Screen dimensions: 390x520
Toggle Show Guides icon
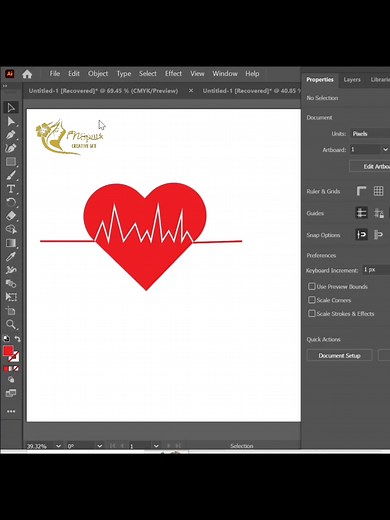pyautogui.click(x=361, y=213)
